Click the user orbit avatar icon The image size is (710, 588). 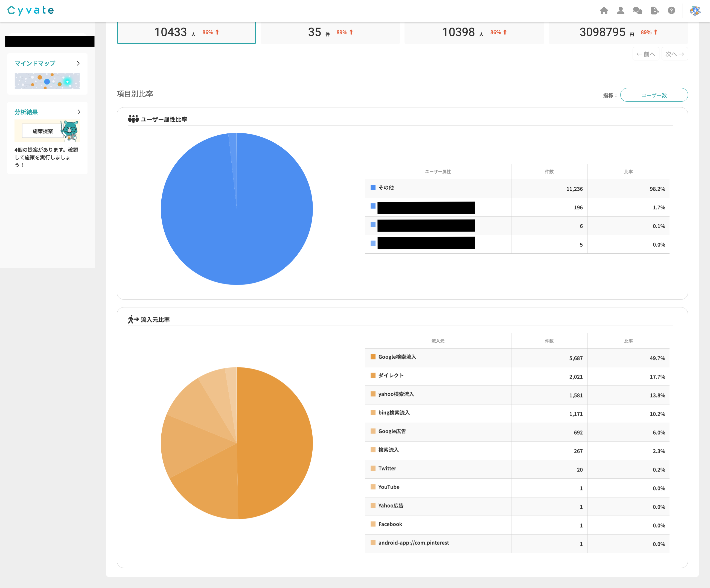point(695,11)
